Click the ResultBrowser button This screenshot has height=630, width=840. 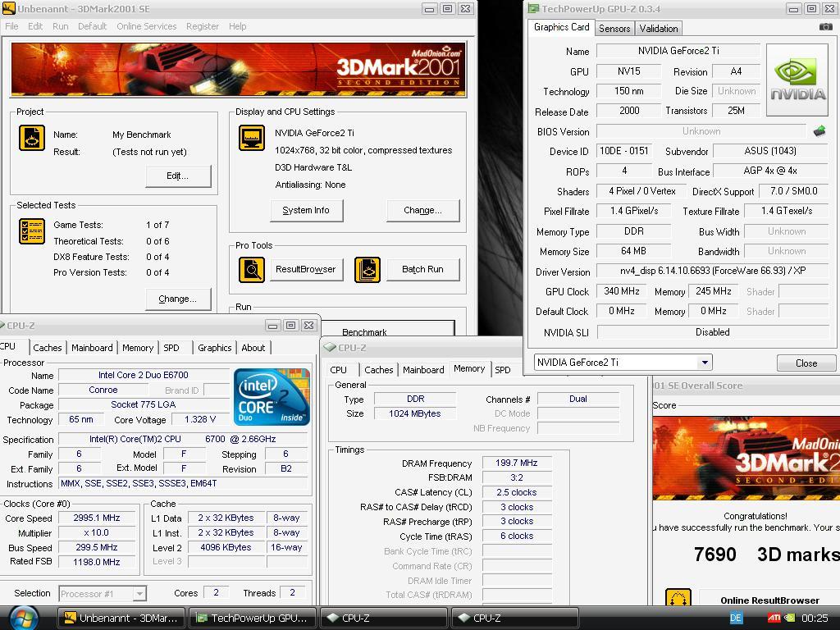(306, 269)
